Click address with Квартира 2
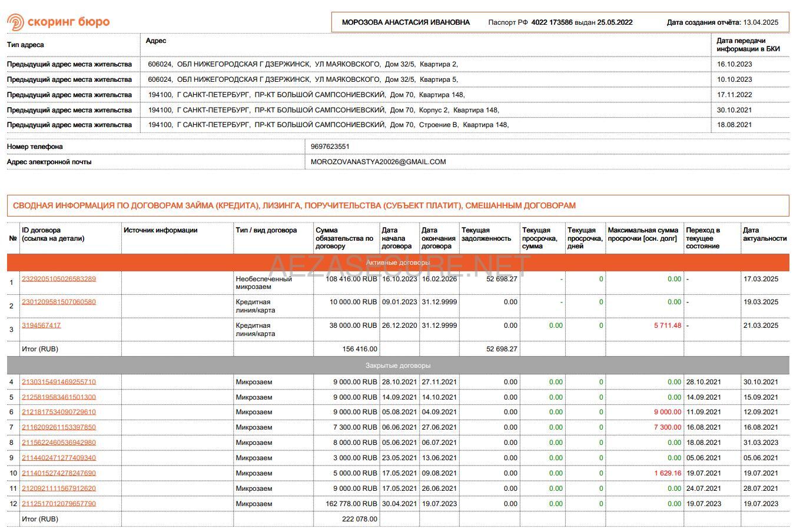 [x=303, y=64]
